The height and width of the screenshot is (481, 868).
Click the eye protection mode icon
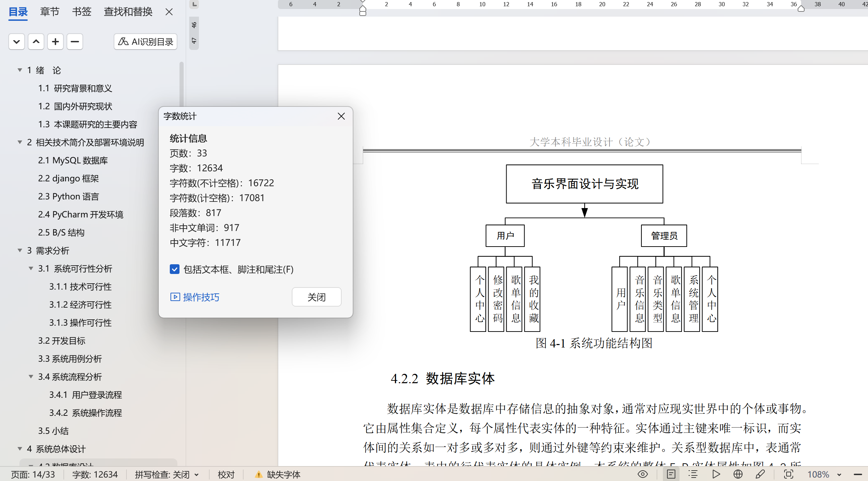click(642, 474)
